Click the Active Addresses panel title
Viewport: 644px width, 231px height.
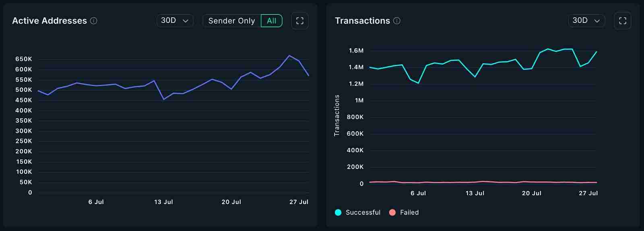tap(50, 21)
